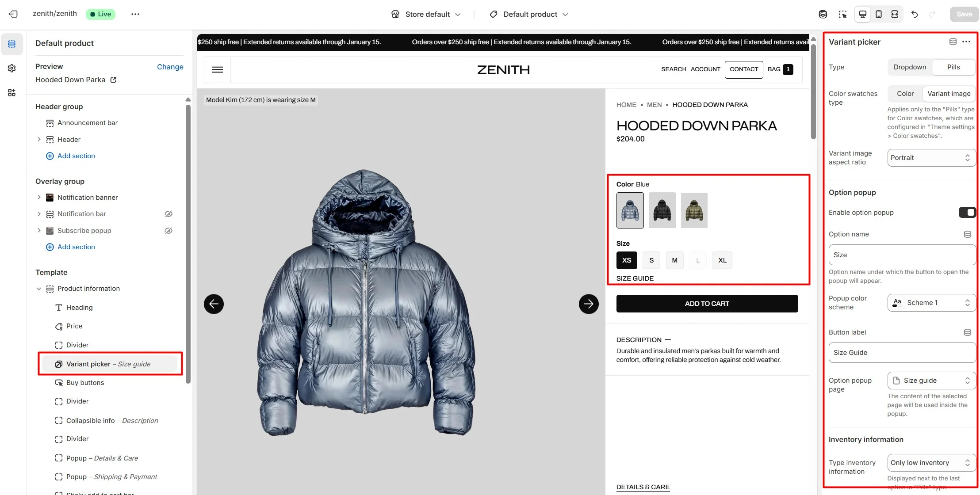The image size is (980, 495).
Task: Toggle Enable option popup switch
Action: pos(967,213)
